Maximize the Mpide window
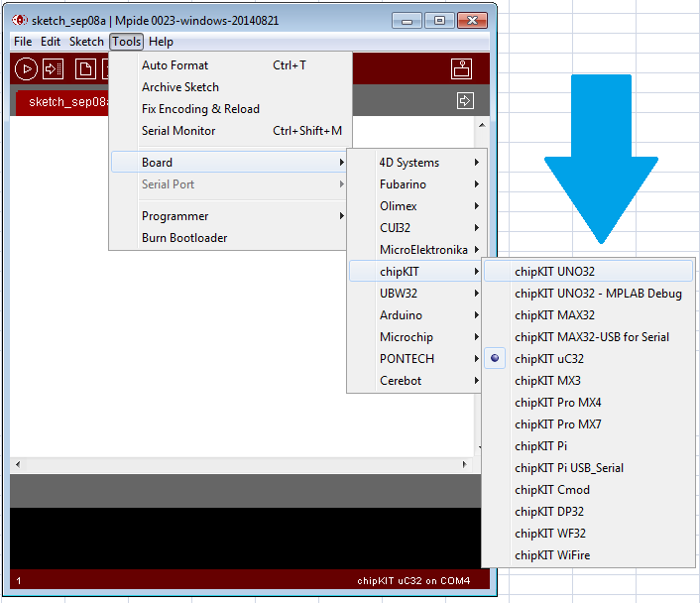The image size is (700, 603). (439, 21)
